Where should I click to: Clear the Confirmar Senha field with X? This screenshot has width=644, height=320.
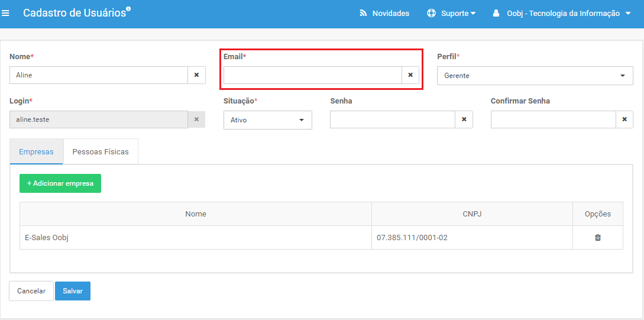point(624,119)
